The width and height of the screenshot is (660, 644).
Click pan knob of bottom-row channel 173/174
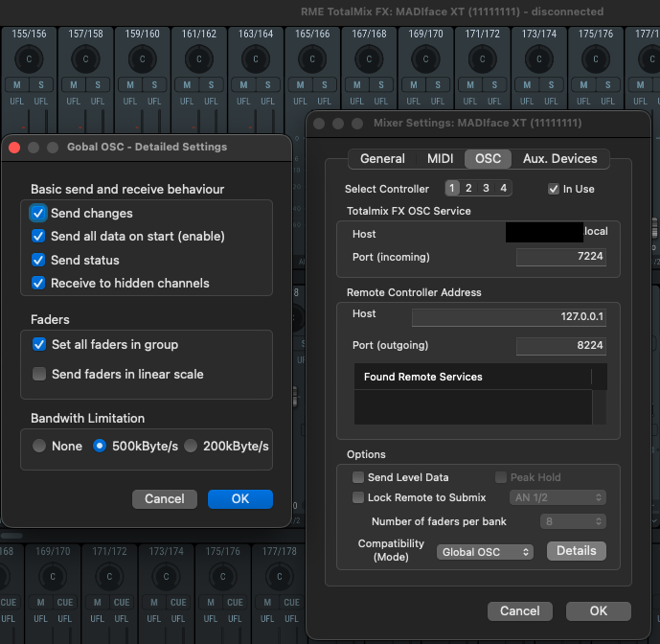coord(167,576)
